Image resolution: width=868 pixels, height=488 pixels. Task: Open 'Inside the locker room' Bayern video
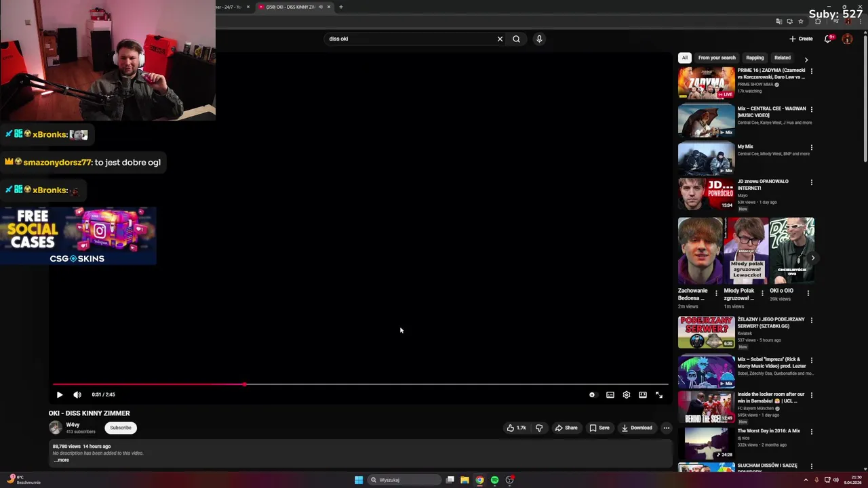(706, 407)
